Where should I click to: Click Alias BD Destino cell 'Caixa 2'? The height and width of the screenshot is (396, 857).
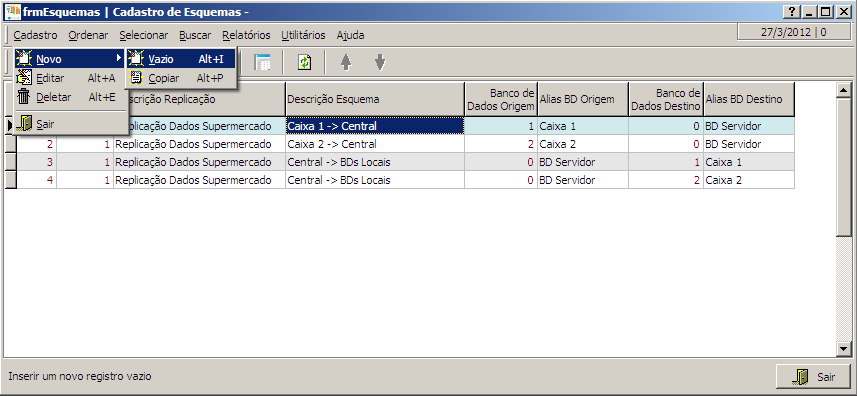pyautogui.click(x=749, y=180)
